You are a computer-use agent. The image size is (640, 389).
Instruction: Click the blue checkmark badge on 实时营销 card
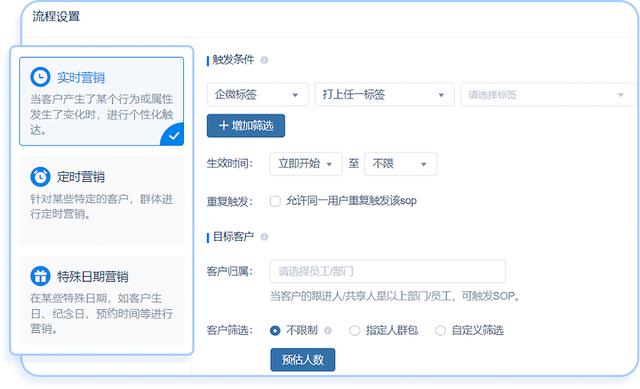173,135
